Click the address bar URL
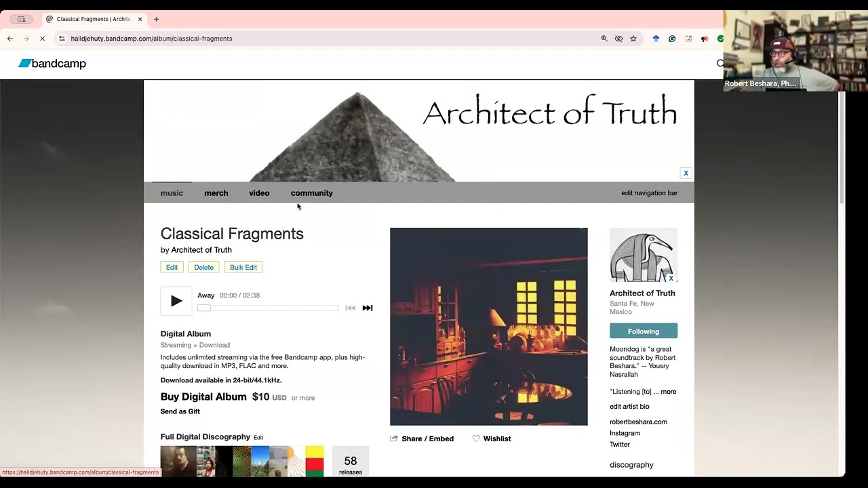Screen dimensions: 868x488 151,39
